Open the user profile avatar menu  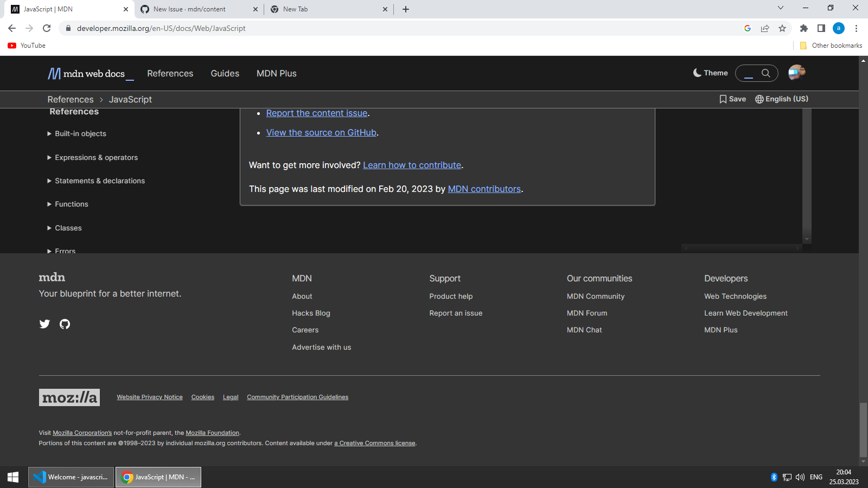[x=796, y=73]
